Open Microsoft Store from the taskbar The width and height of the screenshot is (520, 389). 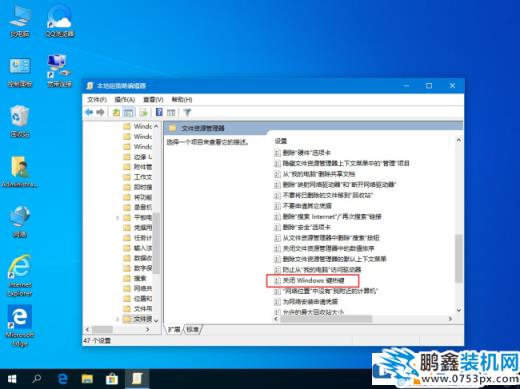coord(112,379)
